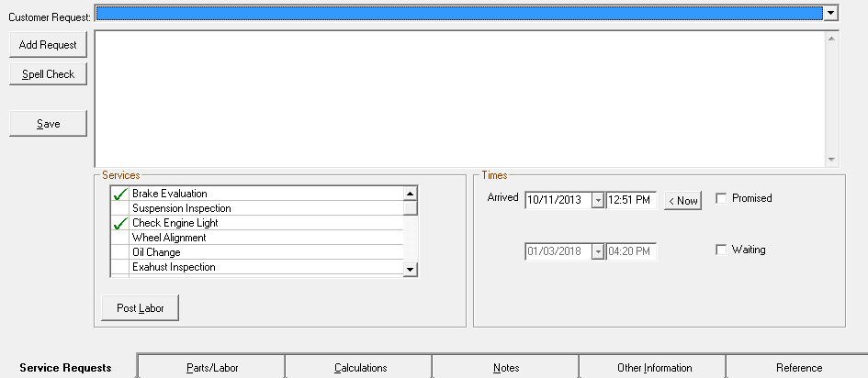Select the Brake Evaluation row text

coord(169,194)
